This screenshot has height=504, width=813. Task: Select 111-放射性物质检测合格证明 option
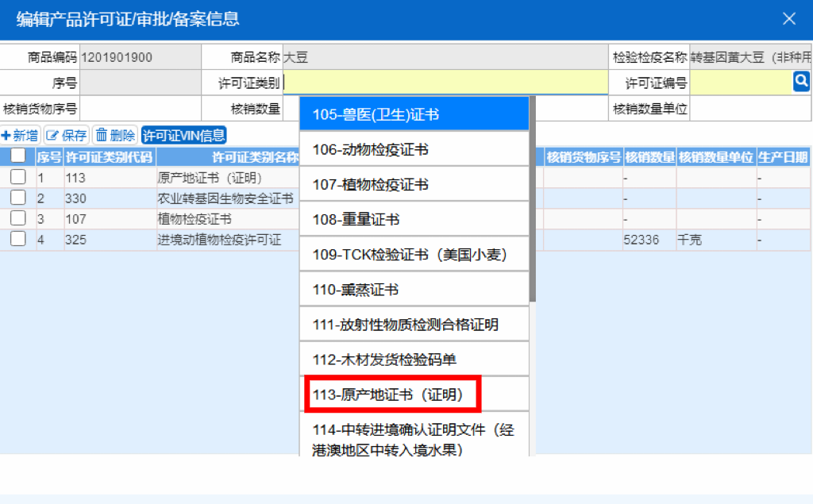pos(414,323)
